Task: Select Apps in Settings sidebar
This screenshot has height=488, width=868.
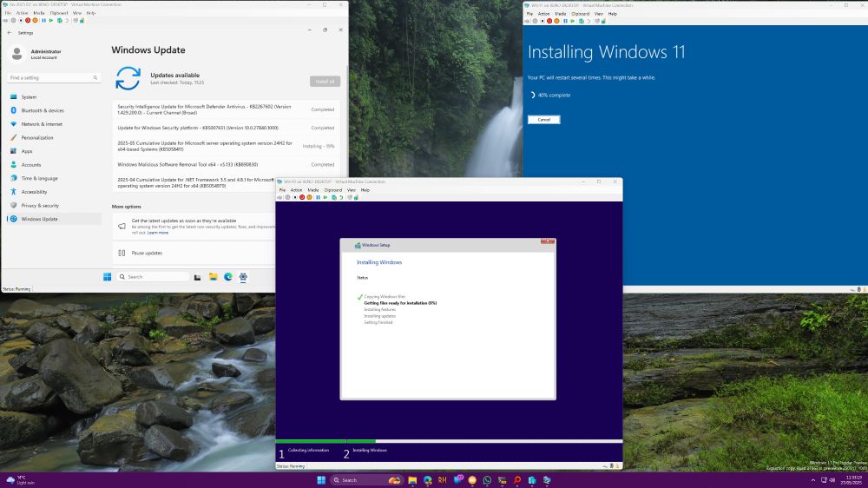Action: click(54, 151)
